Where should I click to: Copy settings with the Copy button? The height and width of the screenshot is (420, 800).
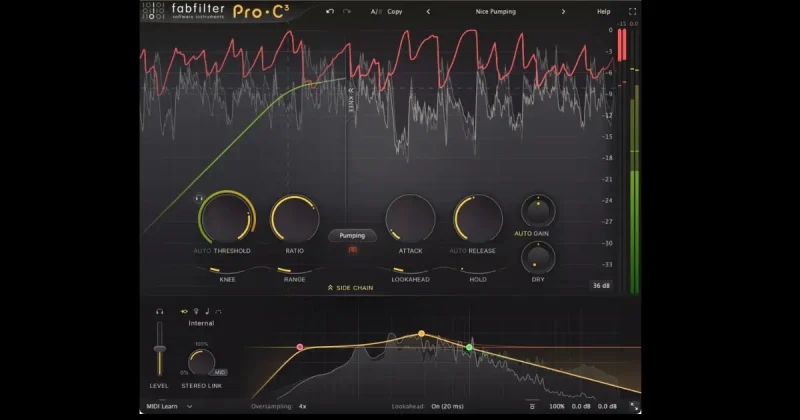(x=394, y=11)
